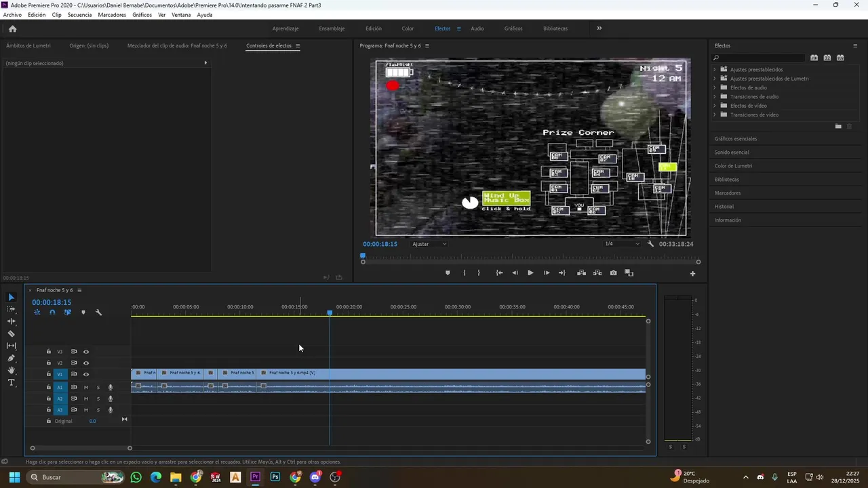The width and height of the screenshot is (868, 488).
Task: Click Mark In button in Program monitor
Action: 465,273
